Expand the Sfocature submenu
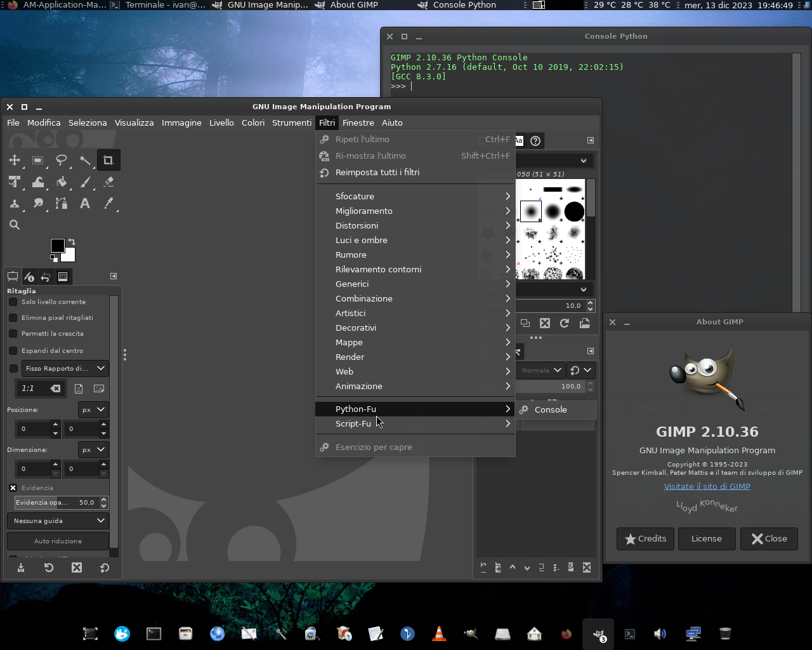Viewport: 812px width, 650px height. pos(416,196)
